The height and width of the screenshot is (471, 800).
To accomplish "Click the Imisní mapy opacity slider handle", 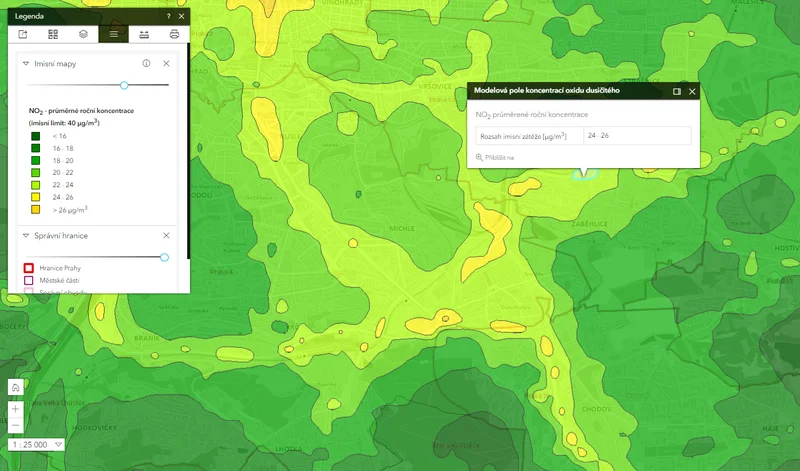I will point(124,85).
